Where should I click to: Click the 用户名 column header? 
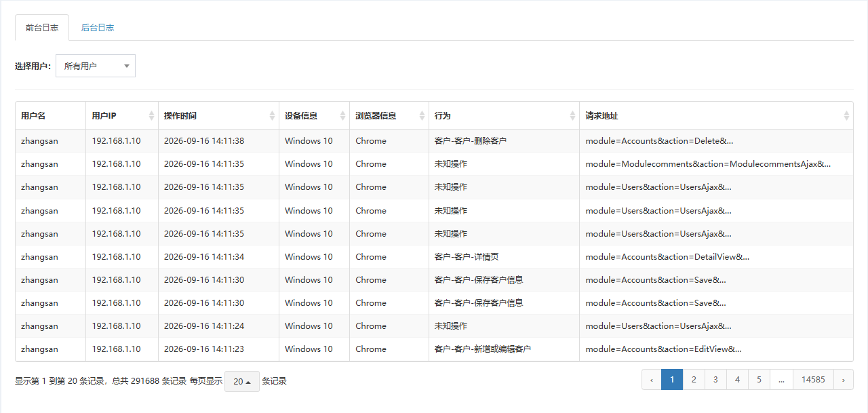[51, 116]
